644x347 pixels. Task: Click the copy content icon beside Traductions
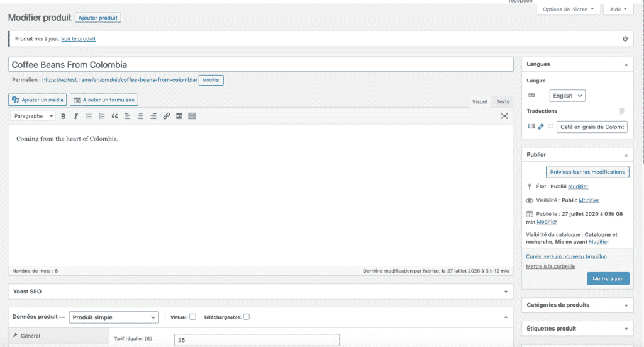(x=621, y=111)
